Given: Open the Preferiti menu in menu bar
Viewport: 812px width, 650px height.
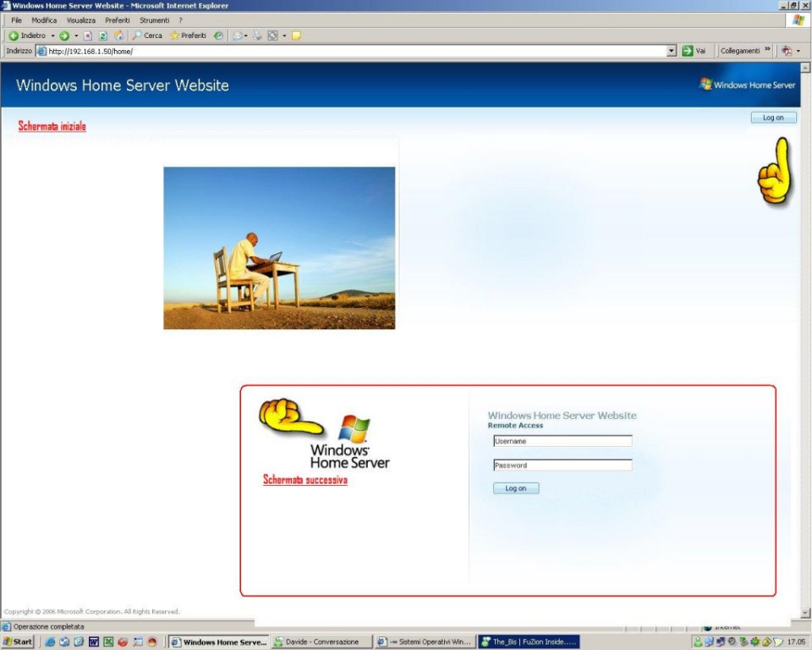Looking at the screenshot, I should [118, 20].
